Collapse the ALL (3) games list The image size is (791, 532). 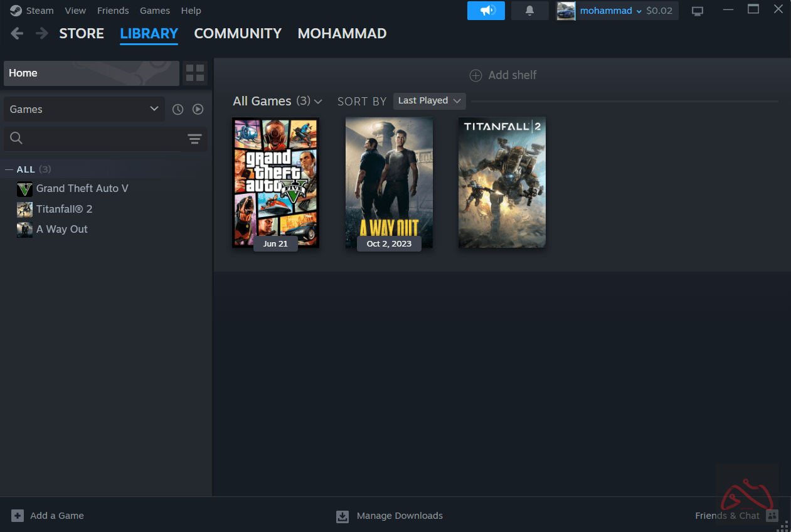(x=9, y=169)
